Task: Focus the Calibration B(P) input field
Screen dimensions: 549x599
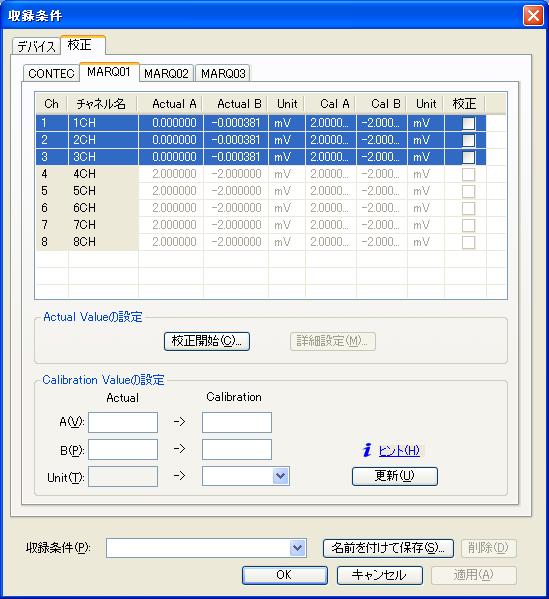Action: pos(237,449)
